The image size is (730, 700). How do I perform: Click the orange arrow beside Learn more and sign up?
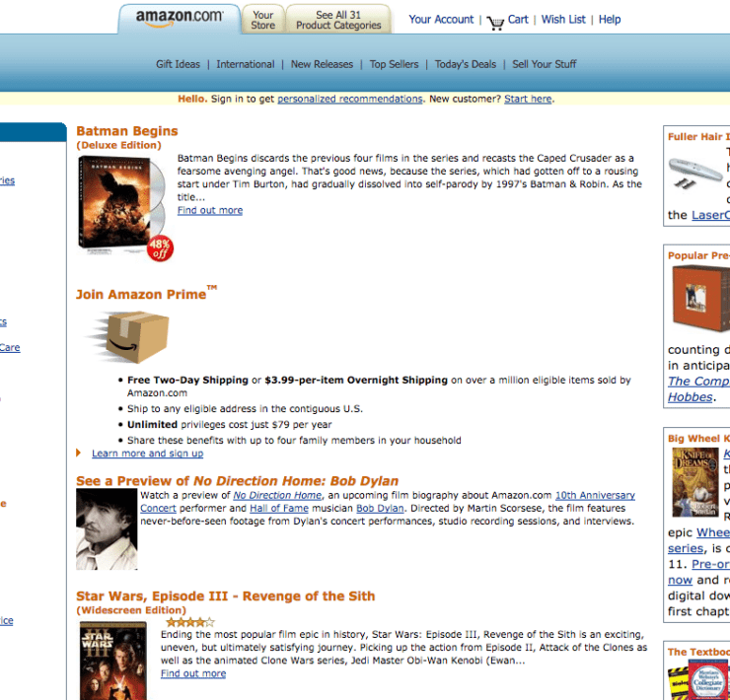(x=79, y=453)
